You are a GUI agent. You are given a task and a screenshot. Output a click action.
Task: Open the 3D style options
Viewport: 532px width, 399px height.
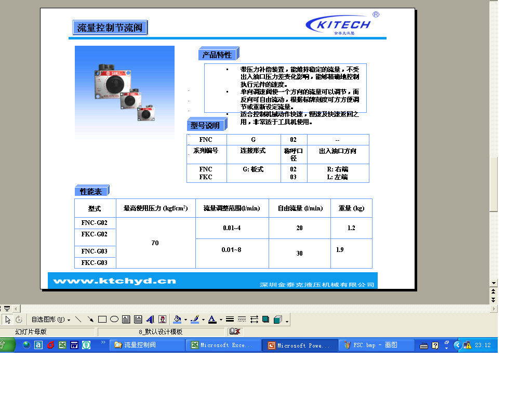click(277, 320)
